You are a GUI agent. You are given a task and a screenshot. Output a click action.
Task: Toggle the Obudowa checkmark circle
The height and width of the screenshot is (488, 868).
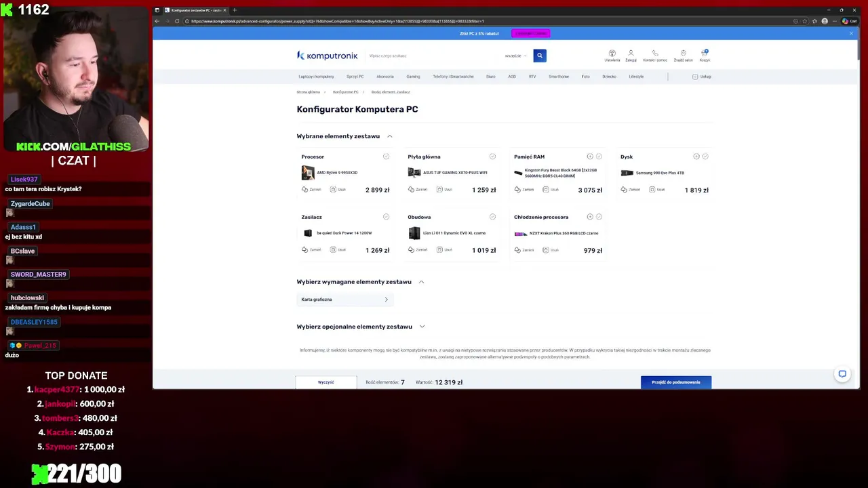click(x=492, y=217)
